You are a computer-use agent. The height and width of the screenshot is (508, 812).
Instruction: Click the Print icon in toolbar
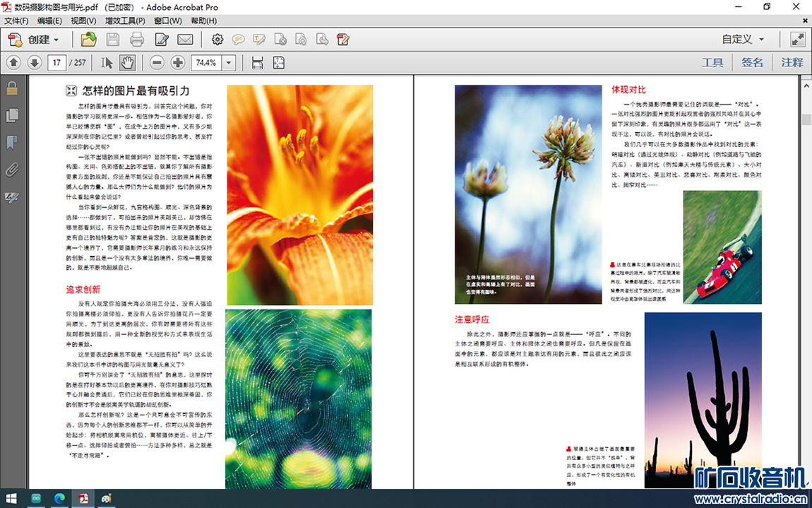[137, 40]
